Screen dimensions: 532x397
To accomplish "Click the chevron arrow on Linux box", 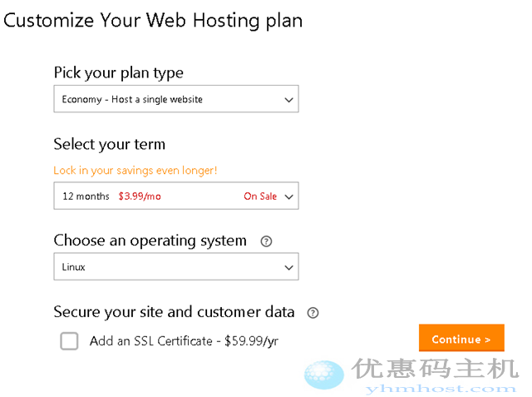I will tap(288, 268).
